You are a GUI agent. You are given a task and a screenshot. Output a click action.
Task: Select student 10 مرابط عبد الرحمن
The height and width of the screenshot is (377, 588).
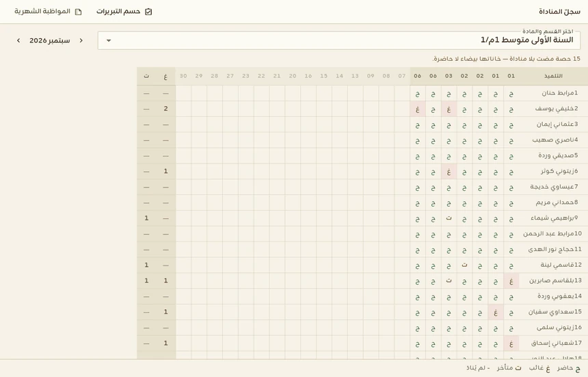[x=554, y=234]
